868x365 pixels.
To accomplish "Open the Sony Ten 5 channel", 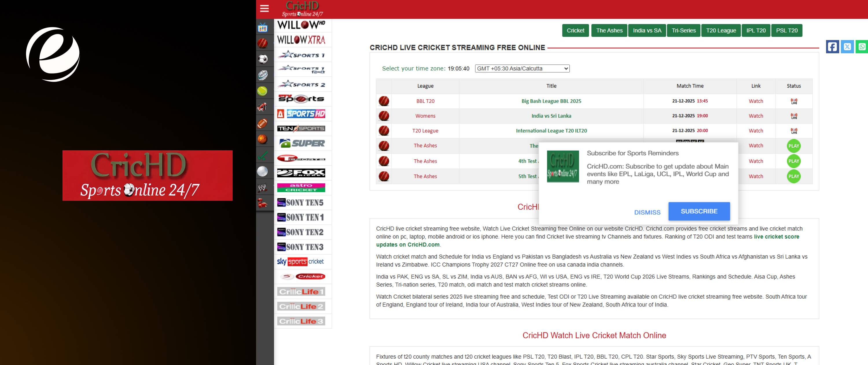I will tap(301, 202).
